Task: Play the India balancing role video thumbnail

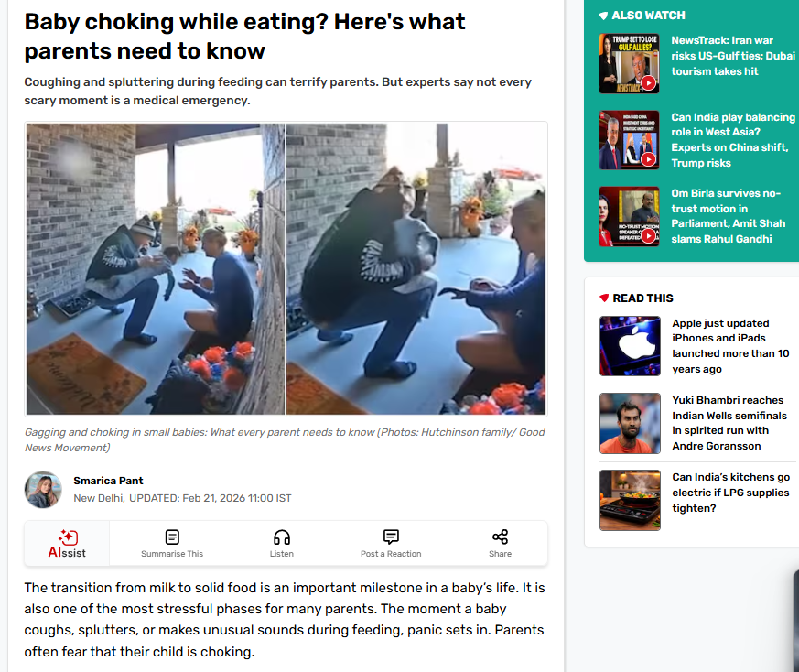Action: pyautogui.click(x=630, y=140)
